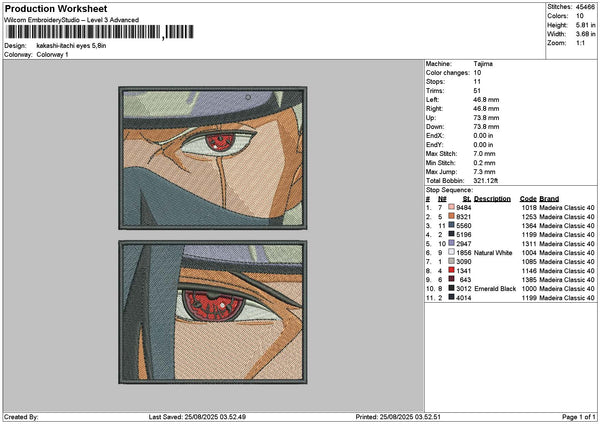Screen dimensions: 600x424
Task: Click the 'St.' column header
Action: pyautogui.click(x=466, y=199)
